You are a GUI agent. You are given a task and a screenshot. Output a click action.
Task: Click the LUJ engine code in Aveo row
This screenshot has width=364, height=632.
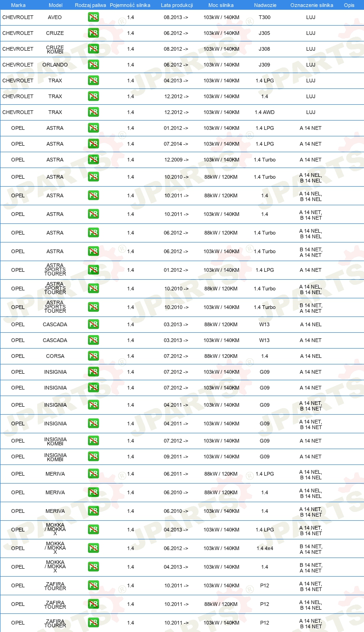(310, 17)
